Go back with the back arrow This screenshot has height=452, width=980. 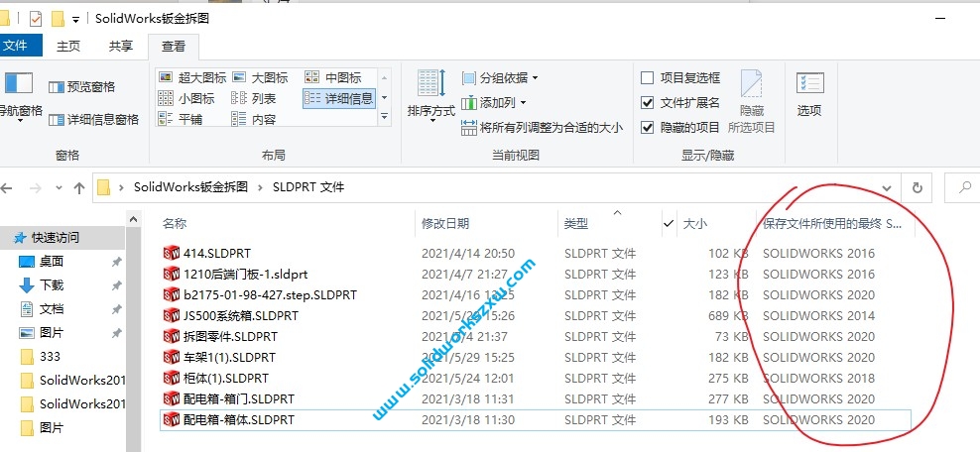pos(6,187)
